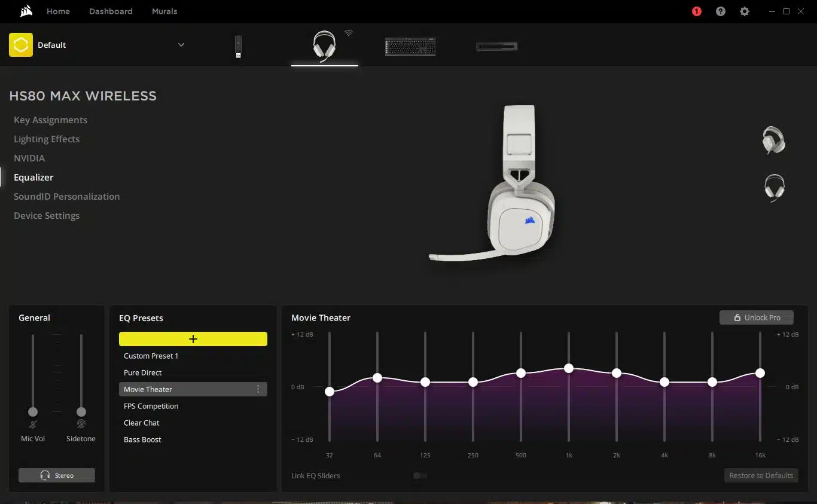
Task: Choose the front headset view thumbnail
Action: tap(775, 188)
